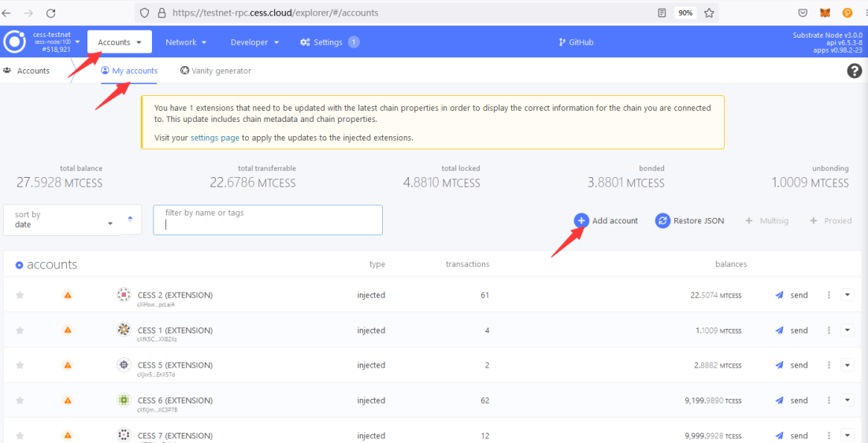The height and width of the screenshot is (443, 868).
Task: Expand the CESS 6 row details arrow
Action: pyautogui.click(x=848, y=400)
